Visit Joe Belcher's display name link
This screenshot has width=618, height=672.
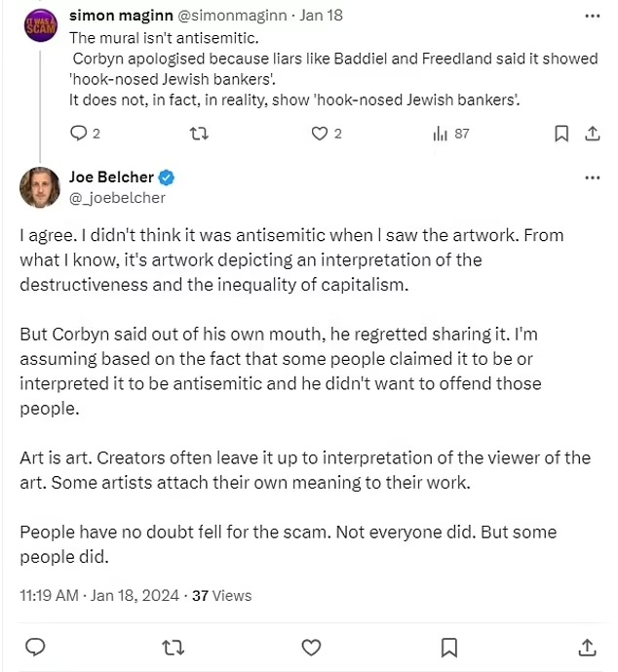coord(112,178)
